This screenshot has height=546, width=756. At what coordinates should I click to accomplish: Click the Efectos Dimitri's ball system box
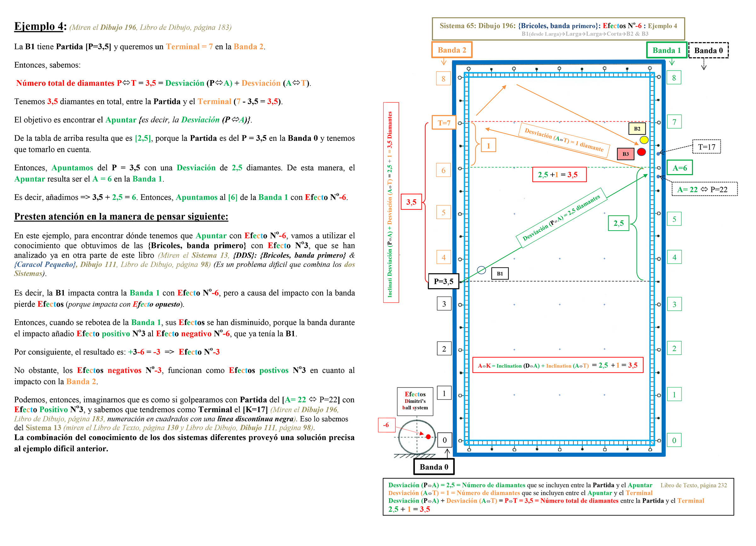pyautogui.click(x=415, y=401)
